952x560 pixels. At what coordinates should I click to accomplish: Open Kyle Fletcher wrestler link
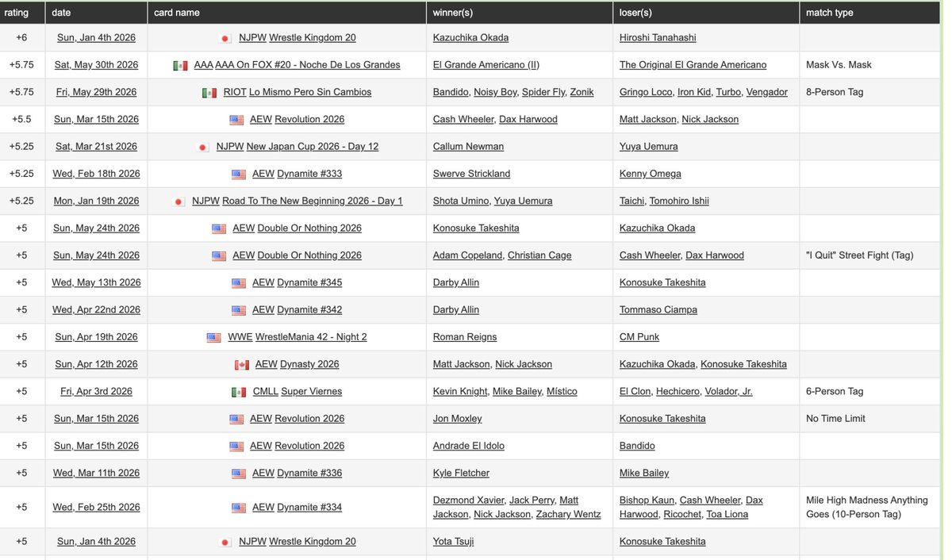(461, 474)
